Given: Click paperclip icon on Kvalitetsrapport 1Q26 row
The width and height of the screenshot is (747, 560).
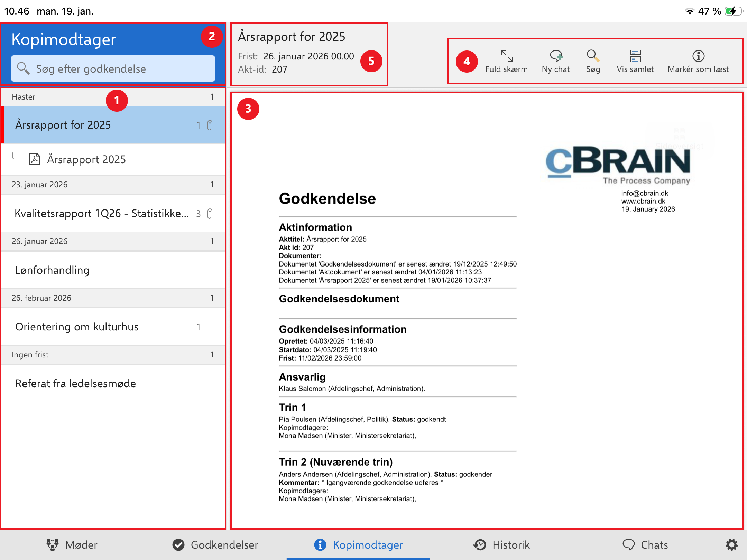Looking at the screenshot, I should click(x=210, y=213).
